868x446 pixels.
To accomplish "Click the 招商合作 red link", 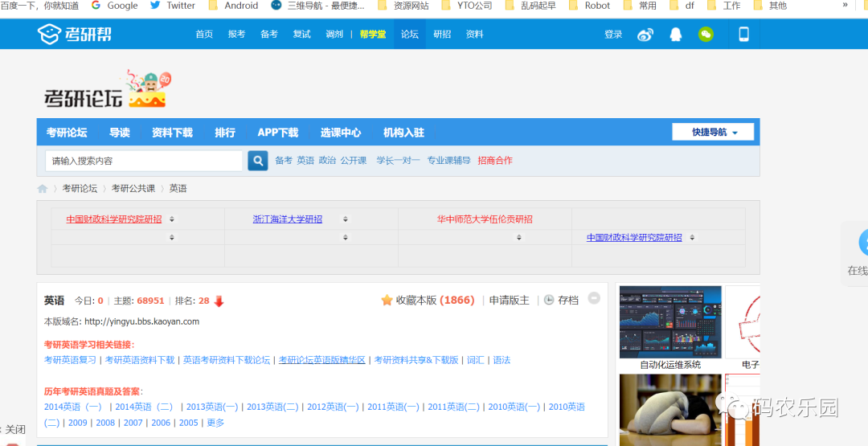I will (x=495, y=161).
